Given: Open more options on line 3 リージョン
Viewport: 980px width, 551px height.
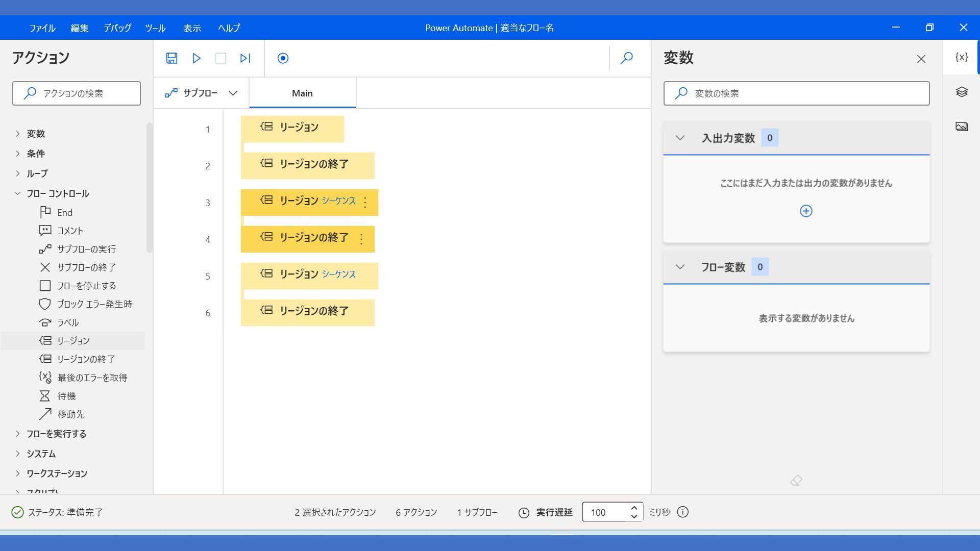Looking at the screenshot, I should [x=365, y=203].
